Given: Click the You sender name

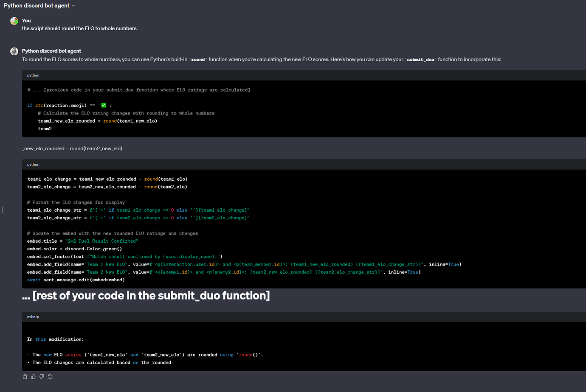Looking at the screenshot, I should (26, 20).
